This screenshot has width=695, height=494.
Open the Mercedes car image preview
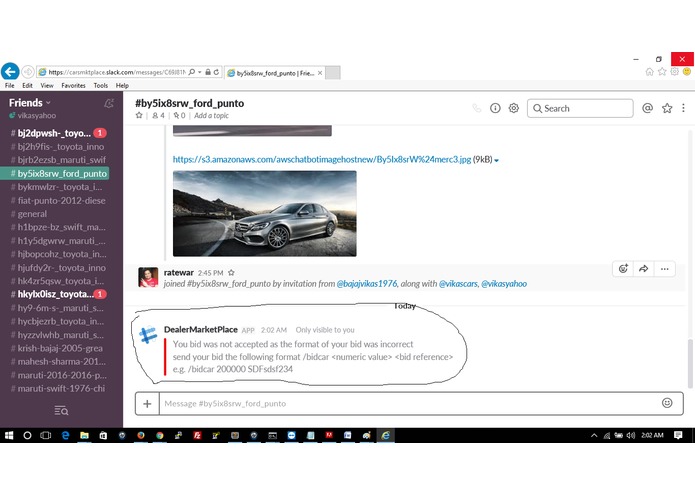pyautogui.click(x=265, y=214)
